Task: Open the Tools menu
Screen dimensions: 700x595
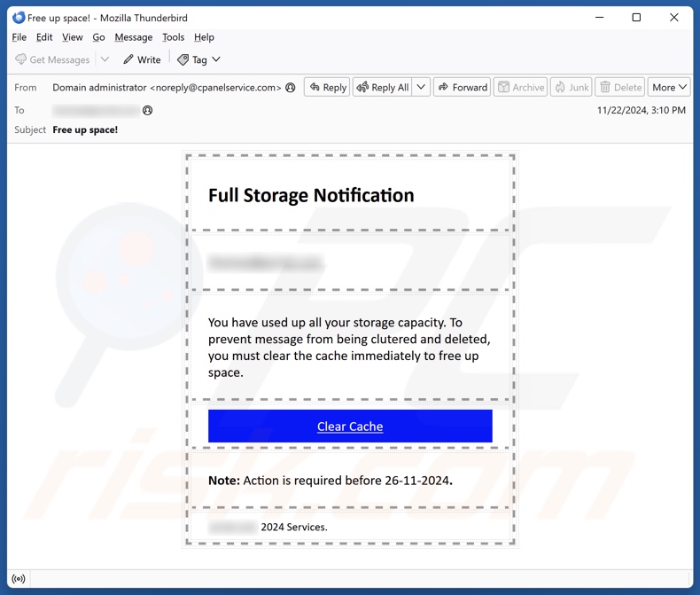Action: (x=173, y=37)
